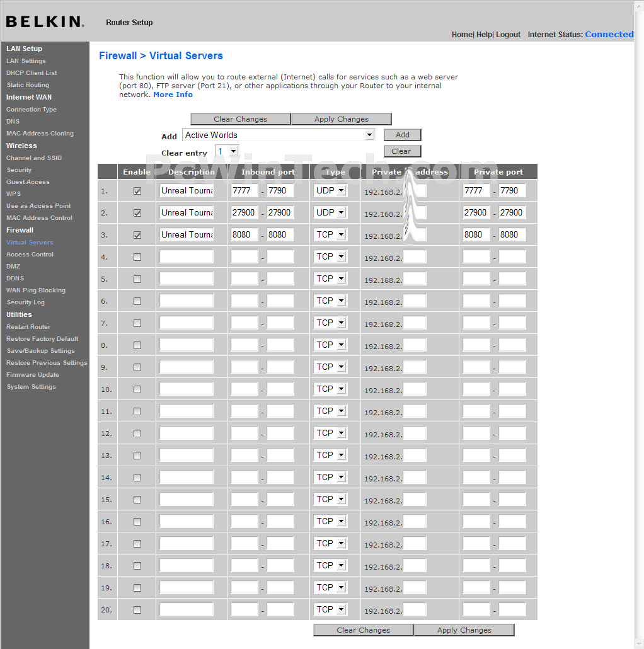The image size is (644, 649).
Task: Click the Clear button beside Clear entry
Action: (402, 151)
